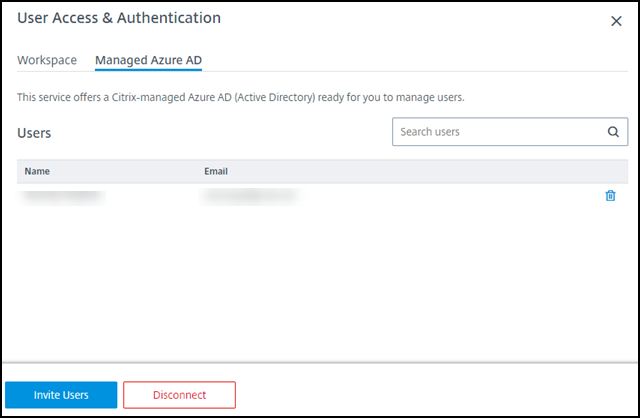This screenshot has height=418, width=640.
Task: Click the Users section heading
Action: click(x=34, y=132)
